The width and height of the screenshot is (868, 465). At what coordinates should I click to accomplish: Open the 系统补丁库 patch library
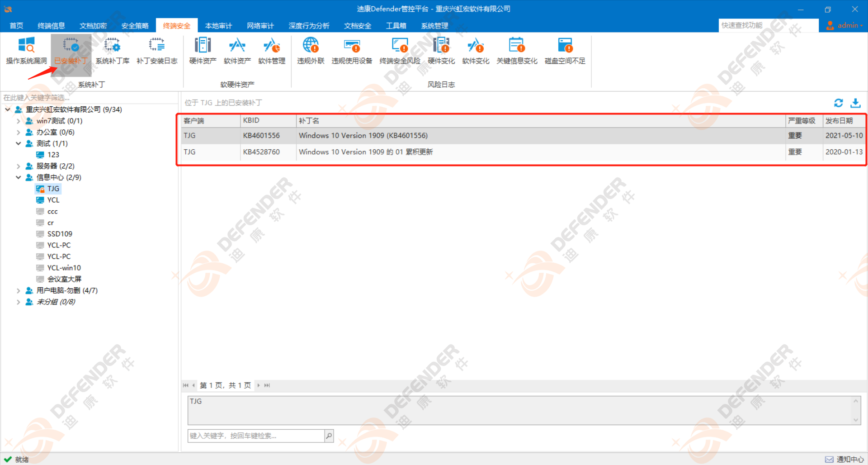tap(112, 51)
